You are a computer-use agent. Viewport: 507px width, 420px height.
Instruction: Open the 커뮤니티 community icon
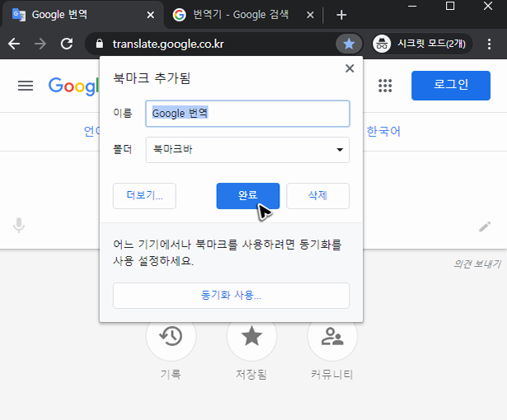tap(332, 336)
